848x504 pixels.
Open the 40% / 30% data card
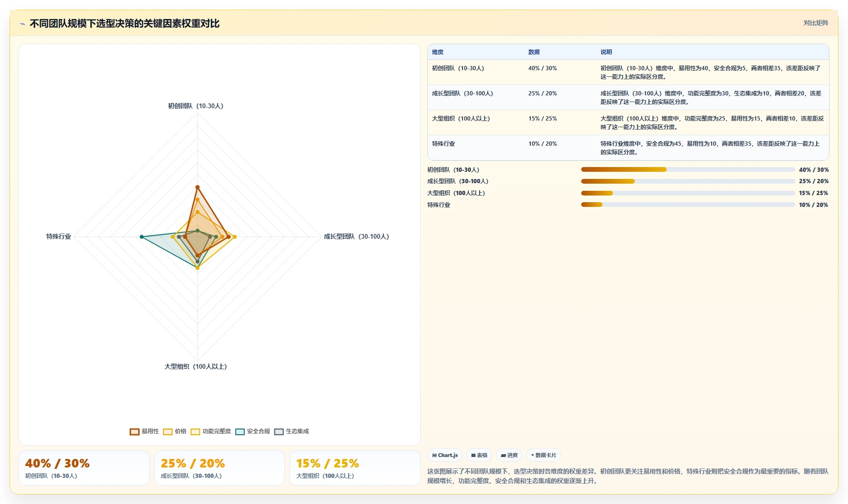click(84, 468)
